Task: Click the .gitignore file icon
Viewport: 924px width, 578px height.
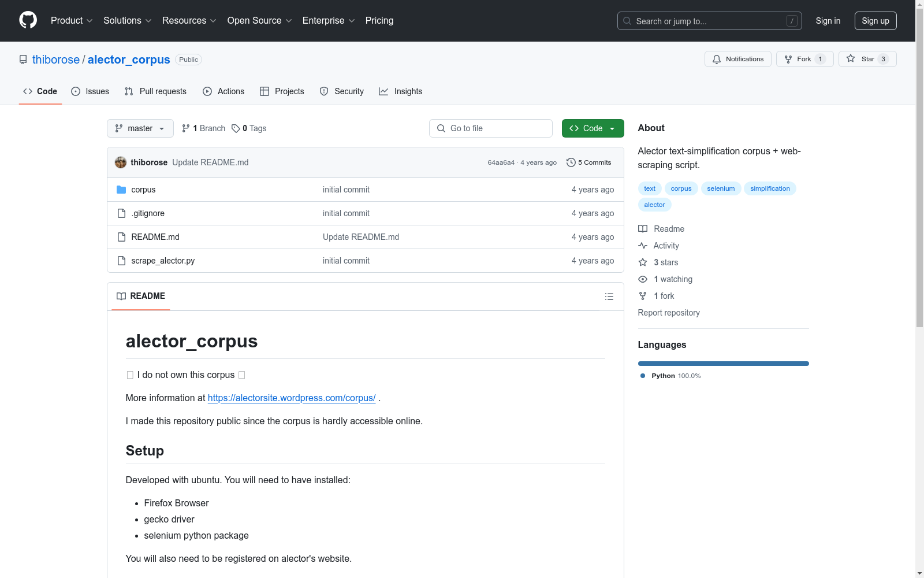Action: [x=121, y=213]
